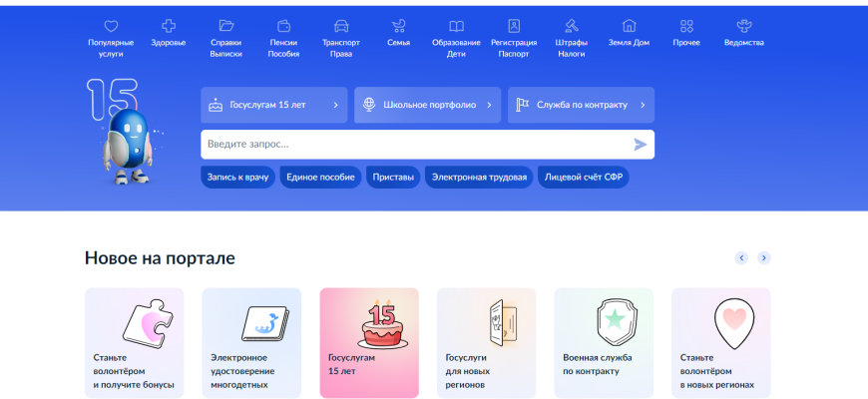Submit search with the paper plane icon
Image resolution: width=868 pixels, height=399 pixels.
(x=640, y=145)
